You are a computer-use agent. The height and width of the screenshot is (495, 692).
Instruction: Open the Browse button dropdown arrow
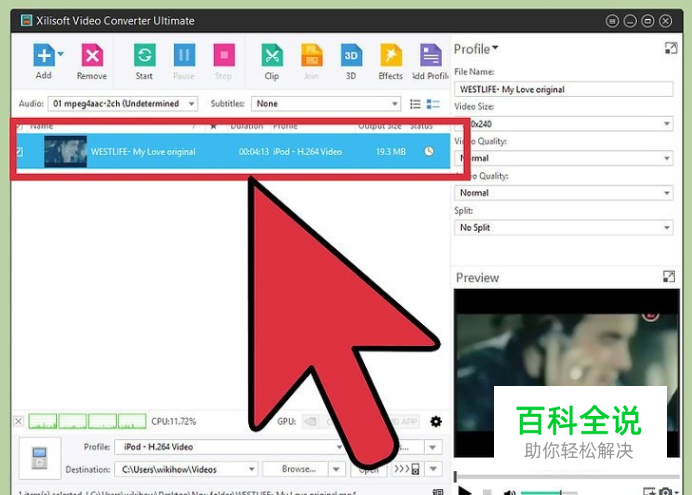pos(336,469)
